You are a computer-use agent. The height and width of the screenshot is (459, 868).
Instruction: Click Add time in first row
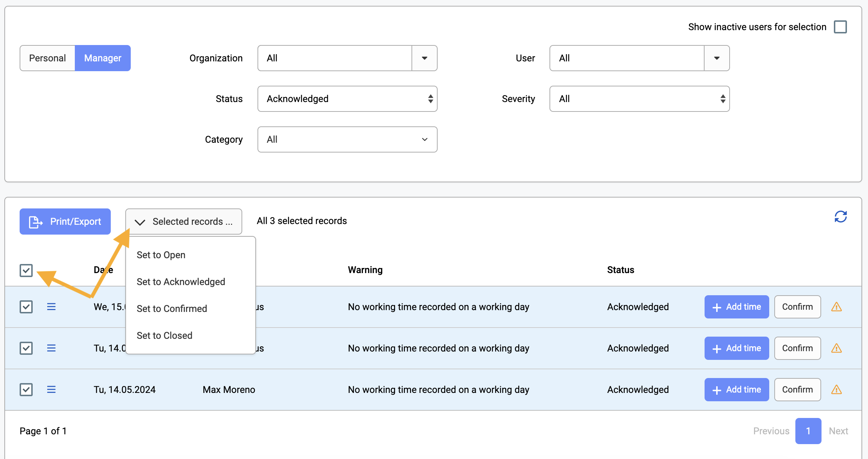[x=737, y=307]
